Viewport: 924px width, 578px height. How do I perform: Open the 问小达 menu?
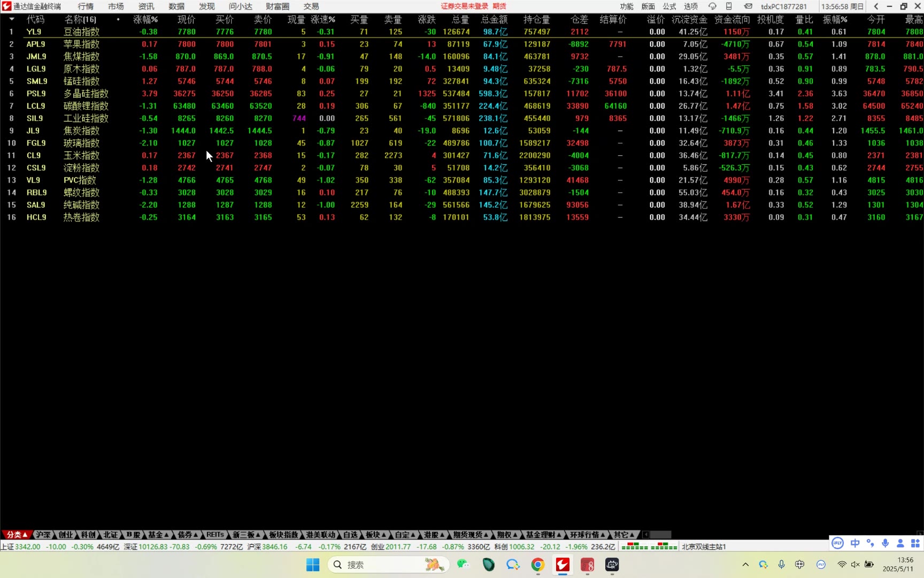coord(241,6)
